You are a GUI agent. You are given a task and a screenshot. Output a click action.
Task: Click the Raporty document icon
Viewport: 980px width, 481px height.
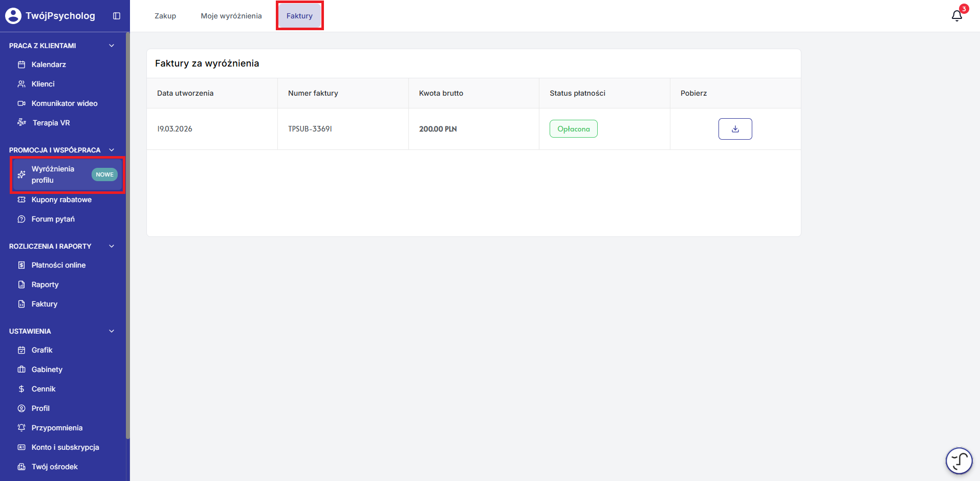(21, 285)
